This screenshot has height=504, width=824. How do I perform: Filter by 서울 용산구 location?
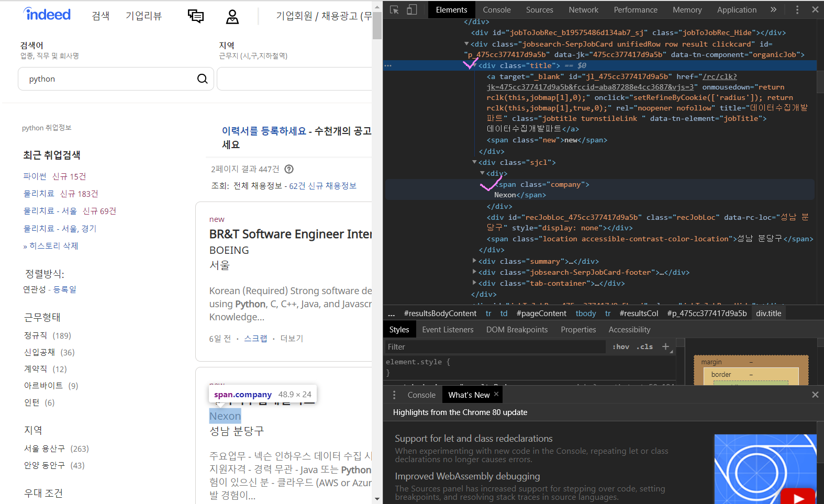pyautogui.click(x=44, y=449)
